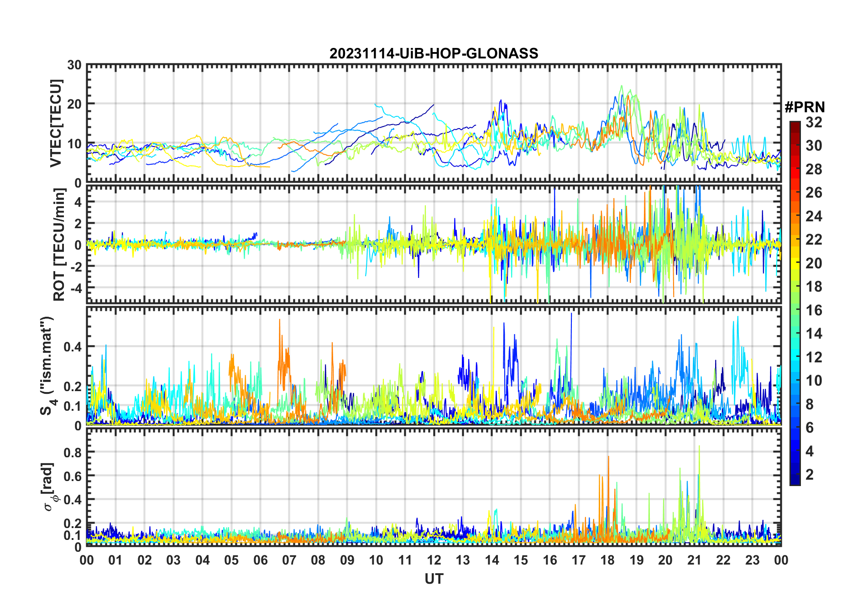Click colorbar tick label 6
Viewport: 868px width, 607px height.
point(810,428)
